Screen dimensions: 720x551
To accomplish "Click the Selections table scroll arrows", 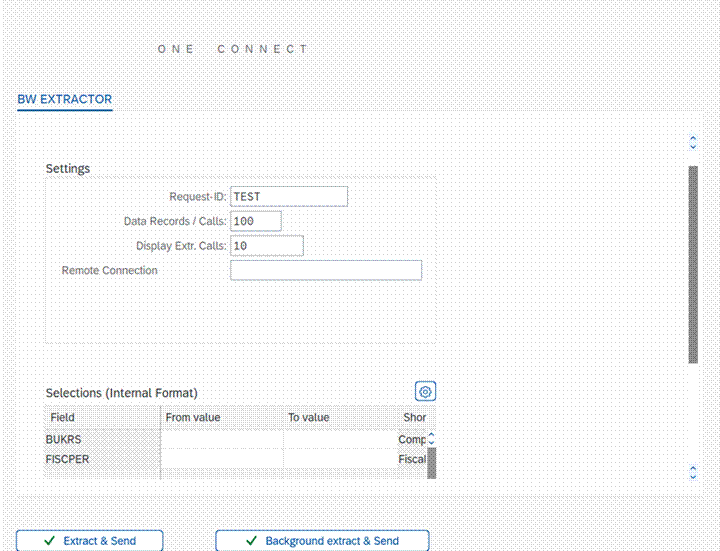I will tap(431, 439).
